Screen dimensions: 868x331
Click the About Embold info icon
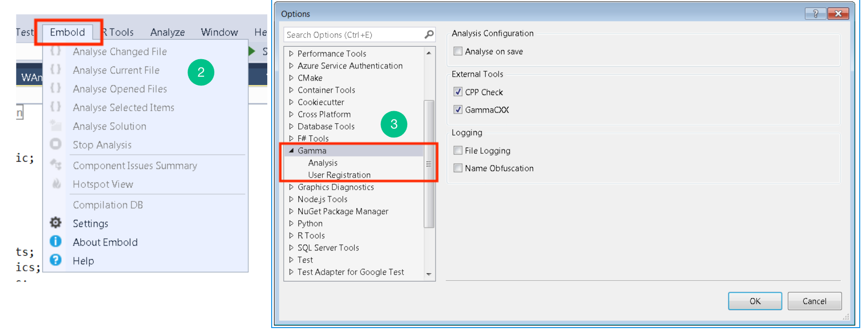pyautogui.click(x=56, y=241)
